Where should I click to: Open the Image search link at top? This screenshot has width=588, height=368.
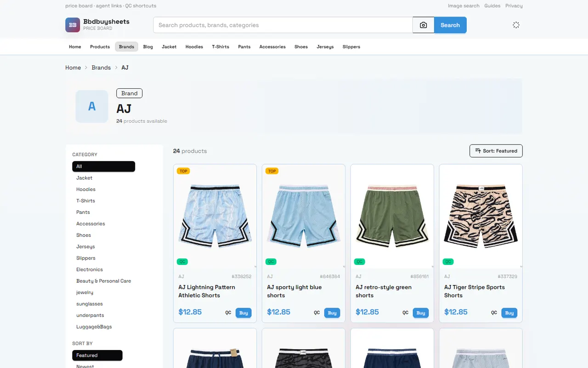pyautogui.click(x=464, y=6)
